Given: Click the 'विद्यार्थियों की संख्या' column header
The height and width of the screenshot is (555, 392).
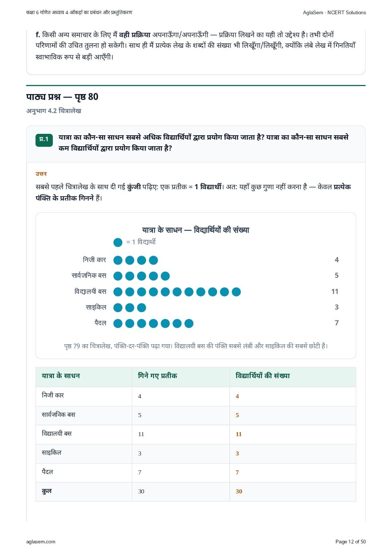Looking at the screenshot, I should pyautogui.click(x=263, y=376).
